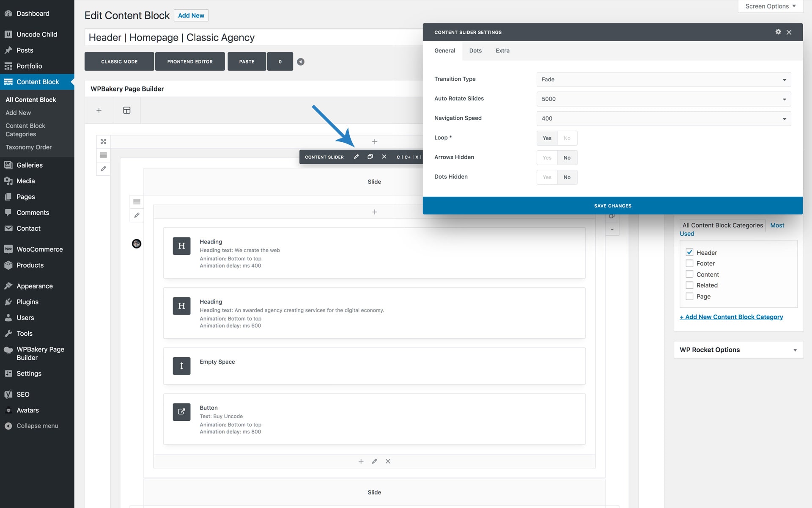Image resolution: width=812 pixels, height=508 pixels.
Task: Open the Auto Rotate Slides dropdown
Action: coord(663,99)
